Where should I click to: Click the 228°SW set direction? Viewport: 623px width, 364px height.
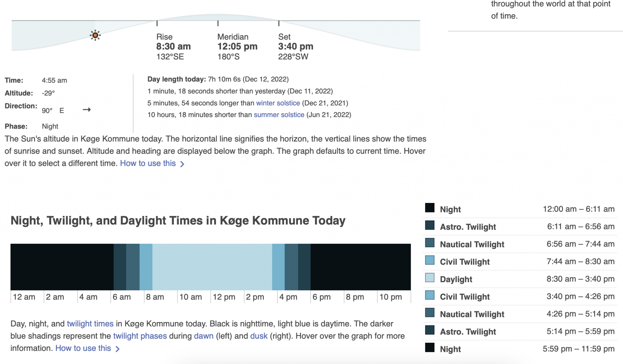click(293, 57)
